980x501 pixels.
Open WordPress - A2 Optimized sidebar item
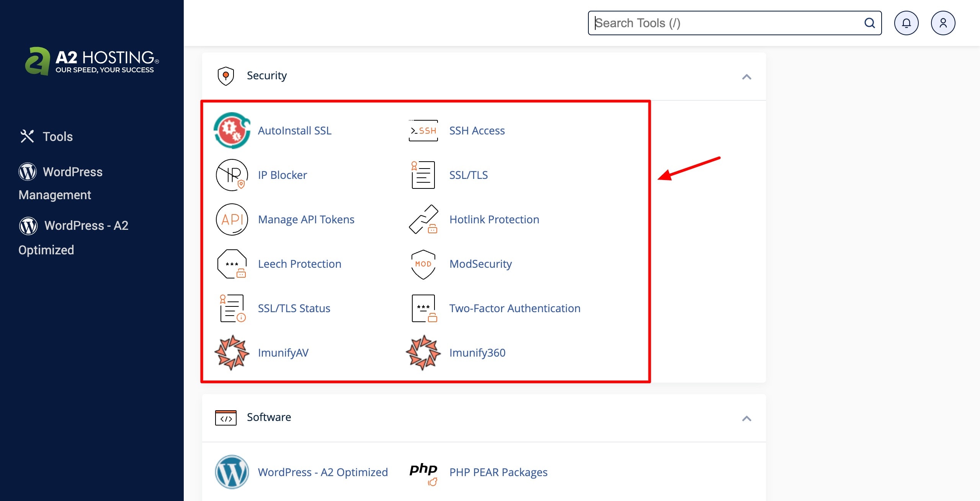(73, 237)
